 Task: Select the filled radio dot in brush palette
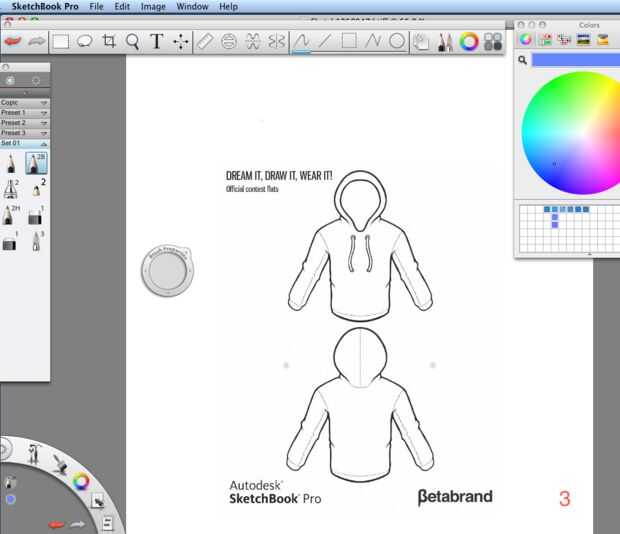coord(11,80)
